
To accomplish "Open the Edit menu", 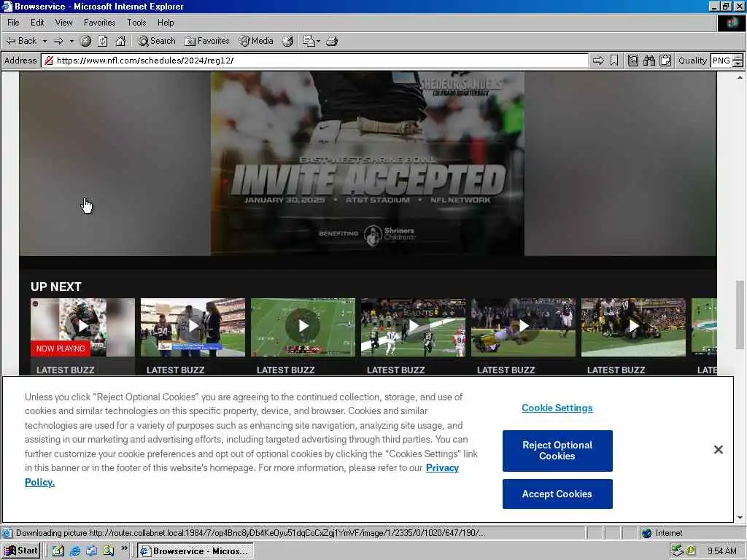I will (37, 23).
